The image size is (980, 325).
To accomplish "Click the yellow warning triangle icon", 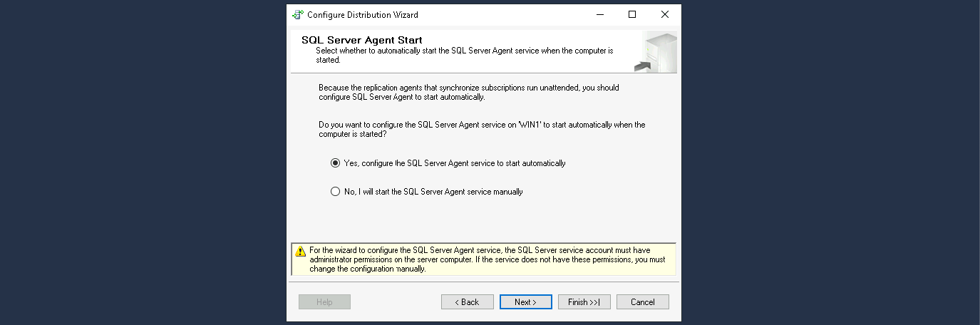I will [301, 252].
